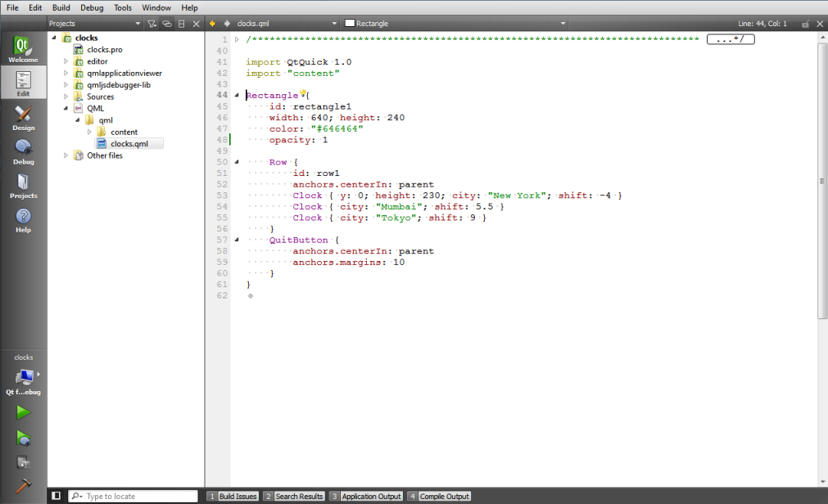Screen dimensions: 828x504
Task: Click the Line 44, Col 1 indicator
Action: (762, 24)
